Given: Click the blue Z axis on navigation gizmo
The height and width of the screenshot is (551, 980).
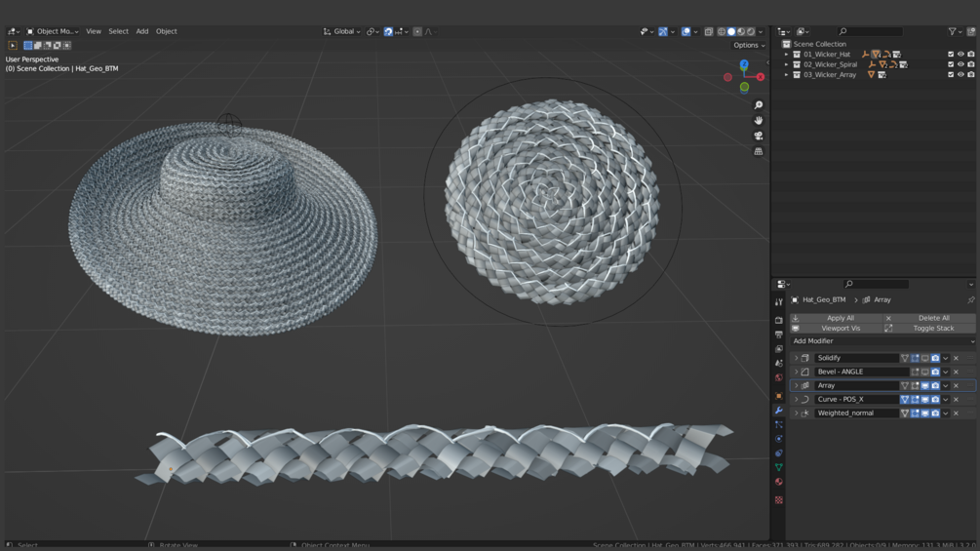Looking at the screenshot, I should click(x=744, y=64).
